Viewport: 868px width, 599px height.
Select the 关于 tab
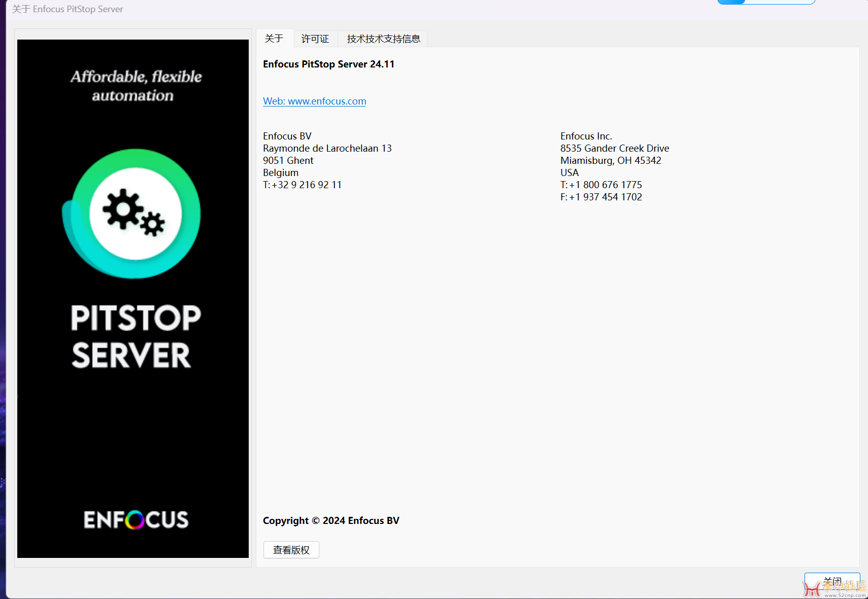pos(274,39)
